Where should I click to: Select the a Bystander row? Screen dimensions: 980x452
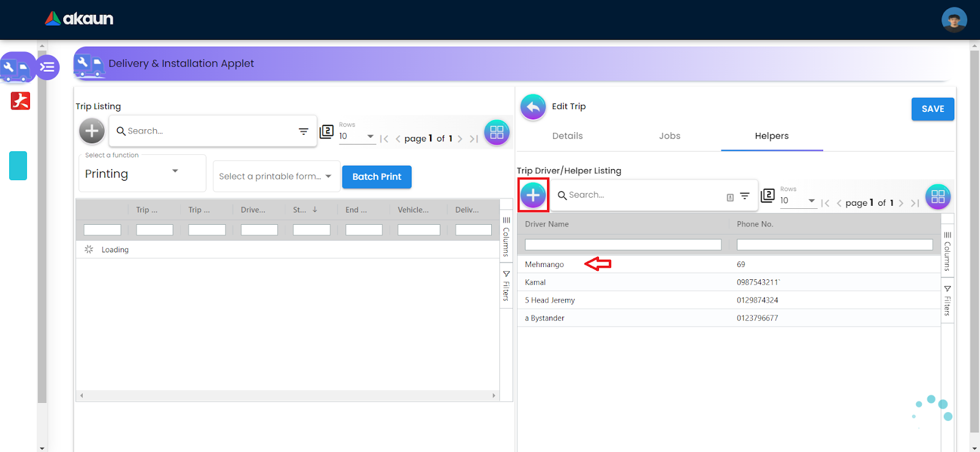click(729, 318)
